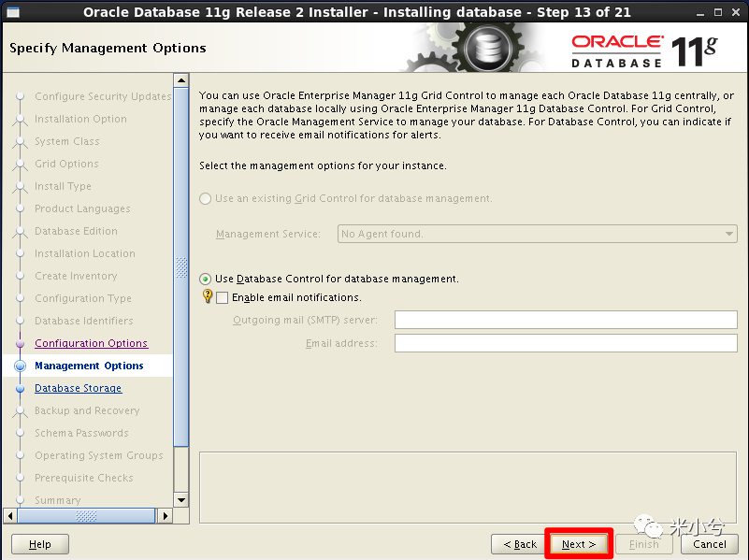Image resolution: width=749 pixels, height=560 pixels.
Task: Cancel the Oracle installation
Action: coord(710,544)
